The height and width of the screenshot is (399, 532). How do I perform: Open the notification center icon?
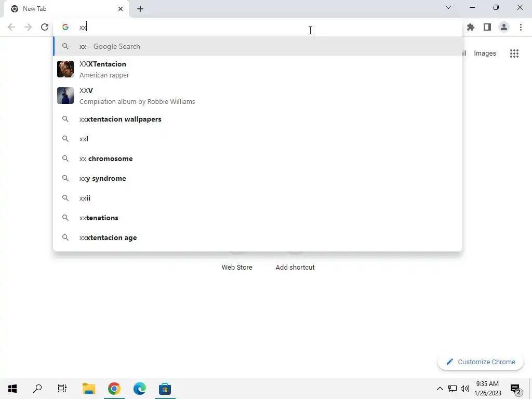pos(515,389)
